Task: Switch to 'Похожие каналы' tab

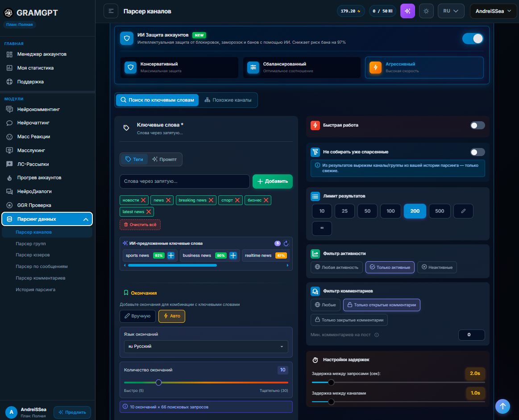Action: 228,100
